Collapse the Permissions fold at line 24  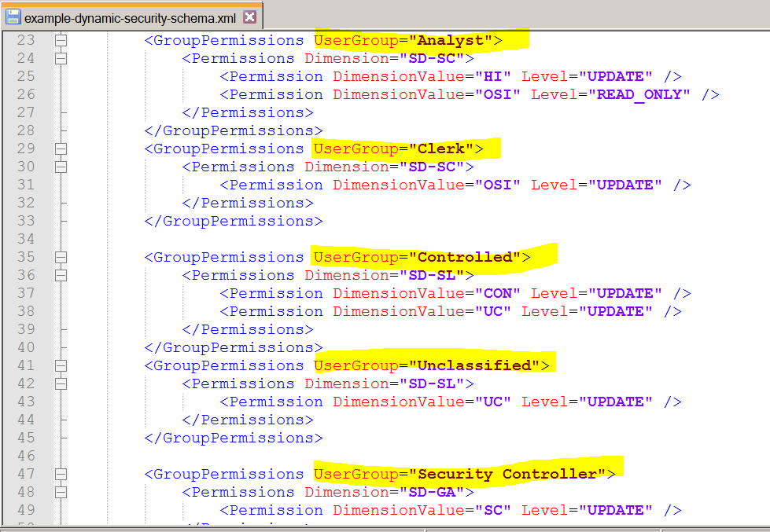click(61, 58)
